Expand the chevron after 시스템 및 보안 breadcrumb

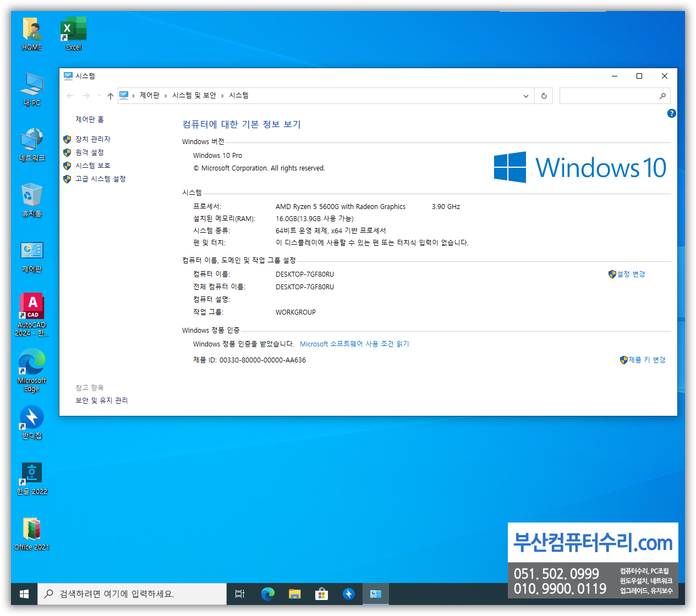(222, 96)
